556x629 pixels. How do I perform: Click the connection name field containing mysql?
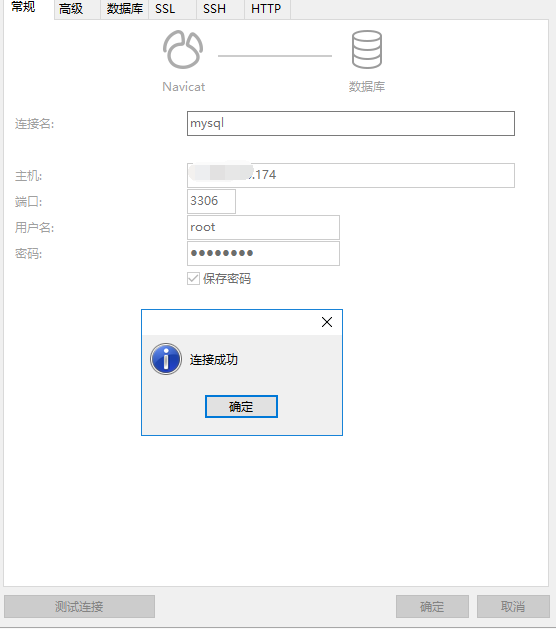pos(351,124)
